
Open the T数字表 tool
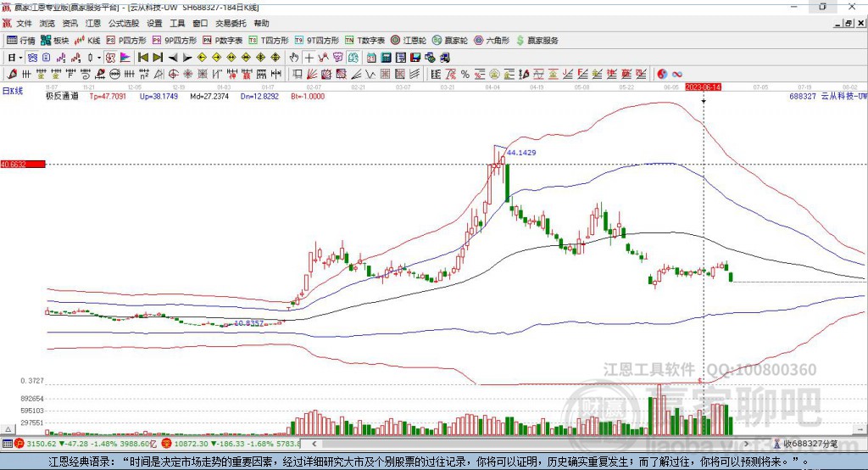coord(364,41)
